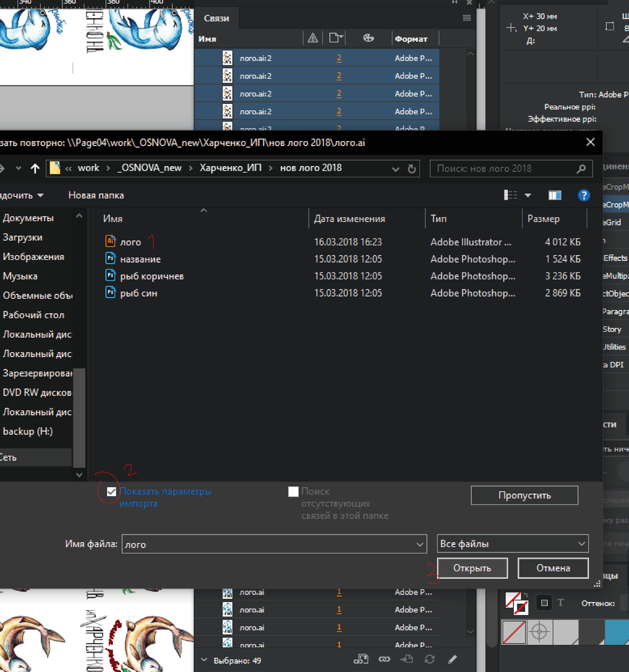
Task: Click Formatting affects container square icon
Action: (x=544, y=603)
